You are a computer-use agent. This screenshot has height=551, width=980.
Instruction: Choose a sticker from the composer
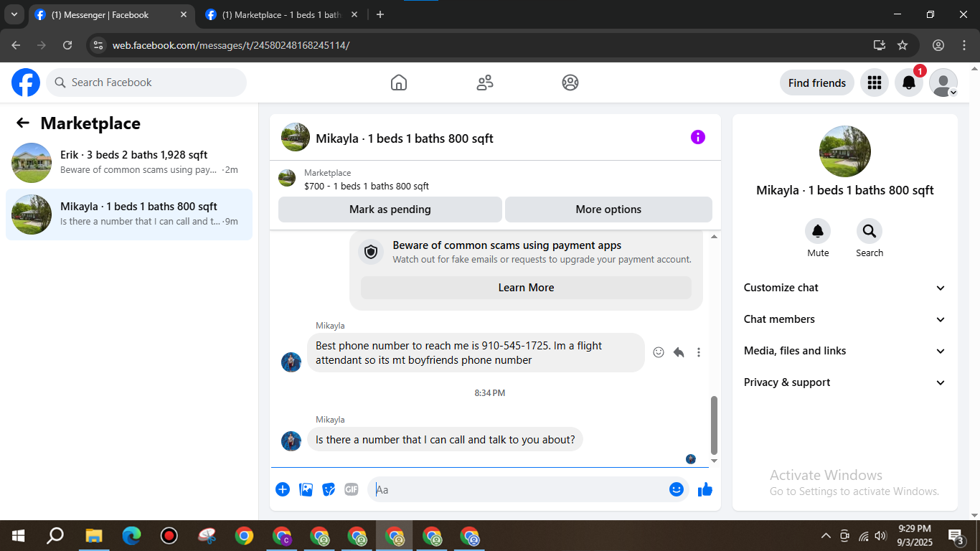[329, 489]
